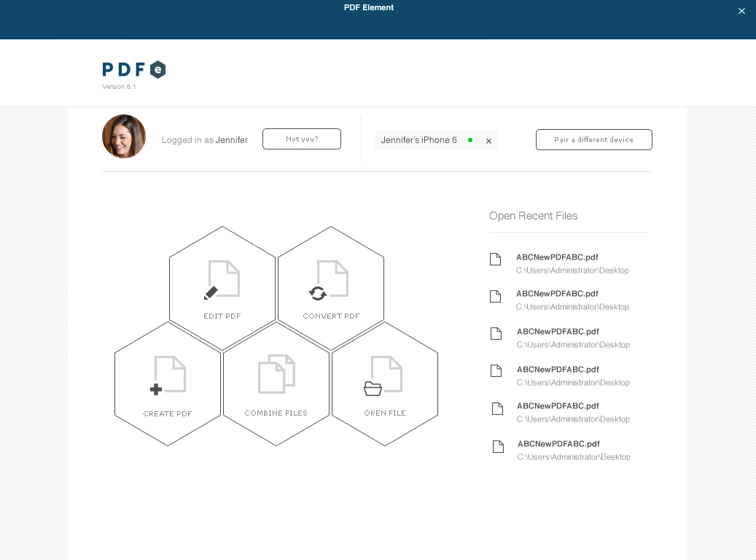The image size is (756, 560).
Task: Click first recent file's document icon
Action: [x=495, y=259]
